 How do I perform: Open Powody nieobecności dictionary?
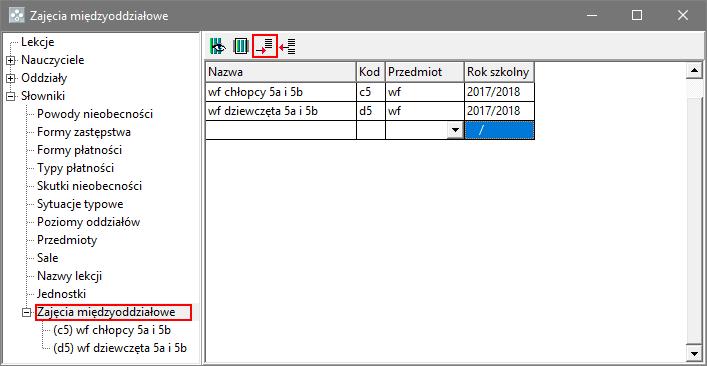(x=95, y=114)
